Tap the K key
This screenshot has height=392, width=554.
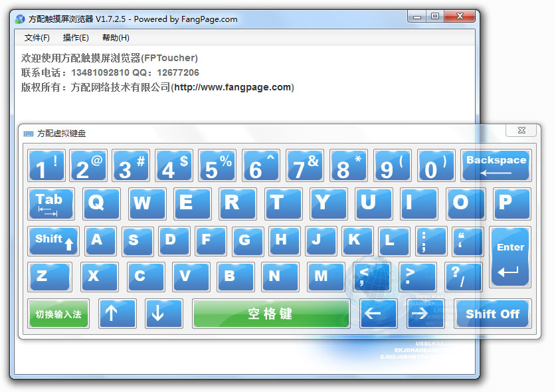pyautogui.click(x=357, y=241)
